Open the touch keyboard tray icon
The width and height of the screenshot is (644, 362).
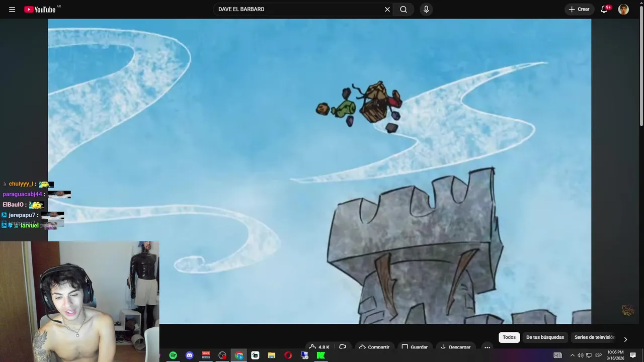pyautogui.click(x=557, y=355)
